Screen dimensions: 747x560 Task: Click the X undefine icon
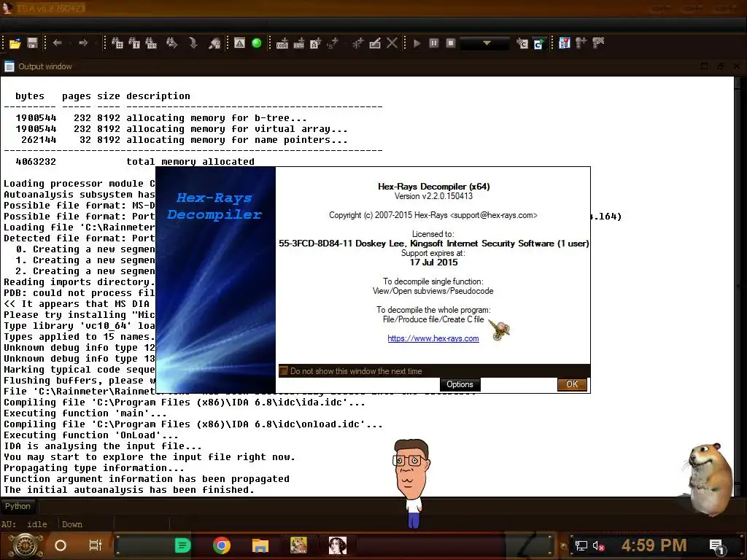[392, 43]
